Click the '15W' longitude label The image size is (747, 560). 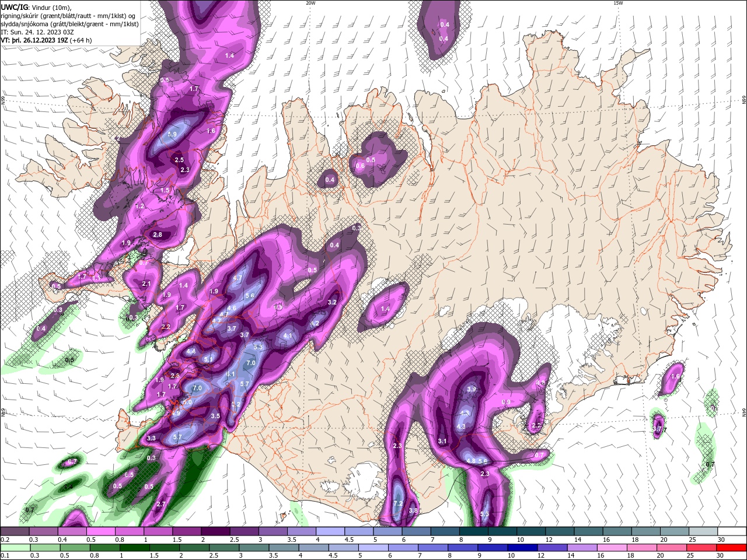(618, 3)
